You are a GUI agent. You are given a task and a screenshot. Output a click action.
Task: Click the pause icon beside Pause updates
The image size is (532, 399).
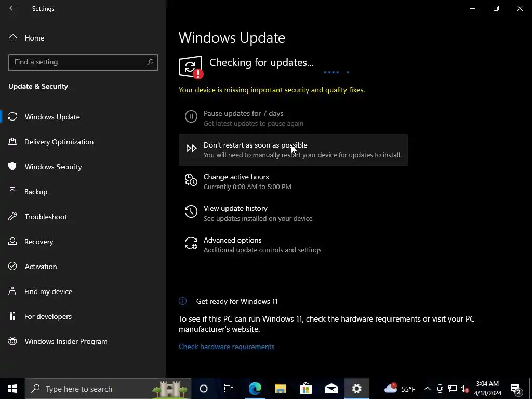(191, 116)
